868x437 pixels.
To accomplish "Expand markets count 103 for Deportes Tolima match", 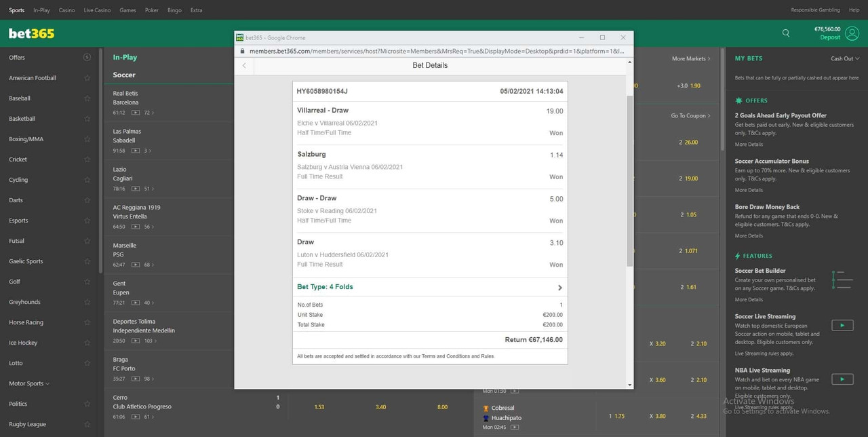I will pos(150,341).
